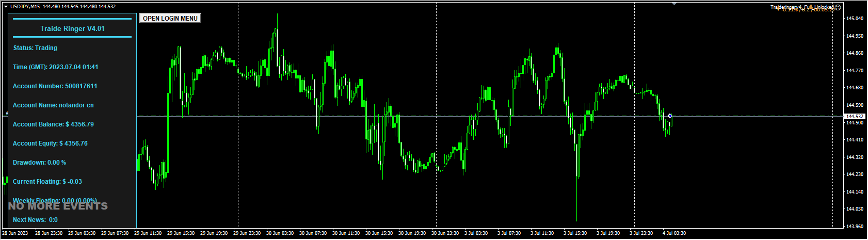Select Account Name: notandor cn text
Viewport: 868px width, 240px height.
(x=53, y=105)
